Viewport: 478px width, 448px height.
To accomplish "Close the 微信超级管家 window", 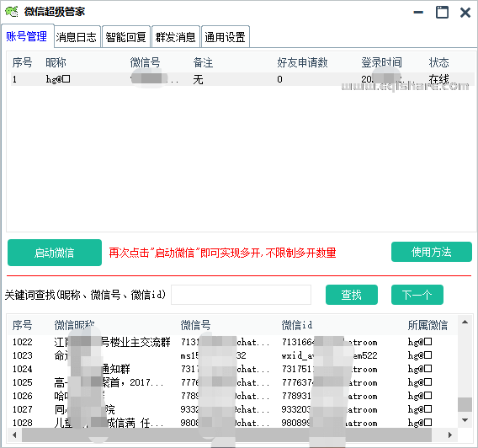I will pyautogui.click(x=465, y=12).
